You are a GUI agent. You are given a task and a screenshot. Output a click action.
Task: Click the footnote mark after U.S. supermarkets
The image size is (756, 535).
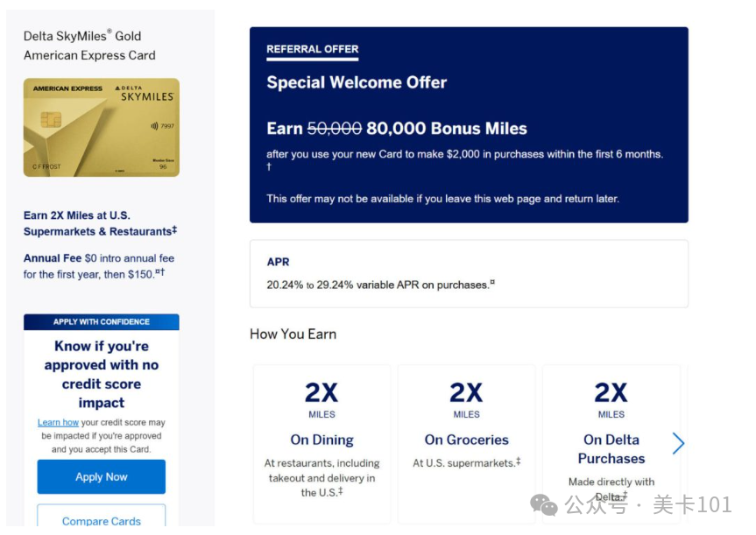pos(519,461)
